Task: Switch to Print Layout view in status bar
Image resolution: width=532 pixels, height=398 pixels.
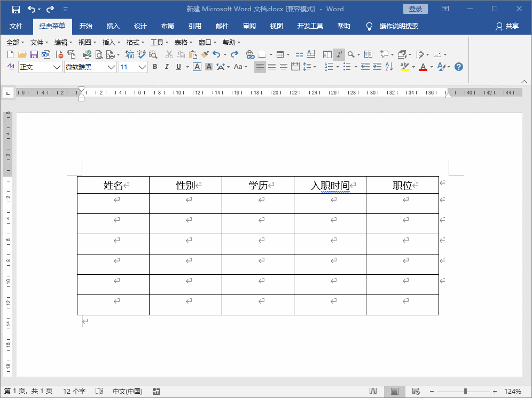Action: (x=395, y=391)
